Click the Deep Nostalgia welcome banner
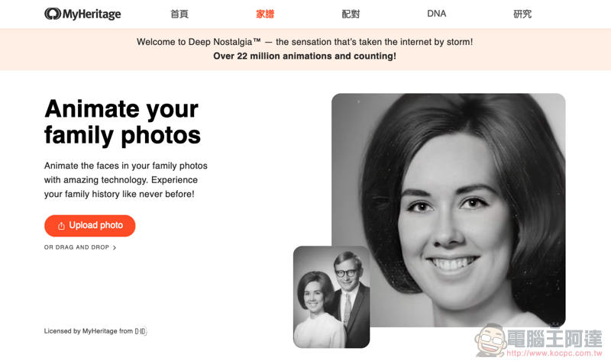Viewport: 611px width, 364px height. (305, 49)
